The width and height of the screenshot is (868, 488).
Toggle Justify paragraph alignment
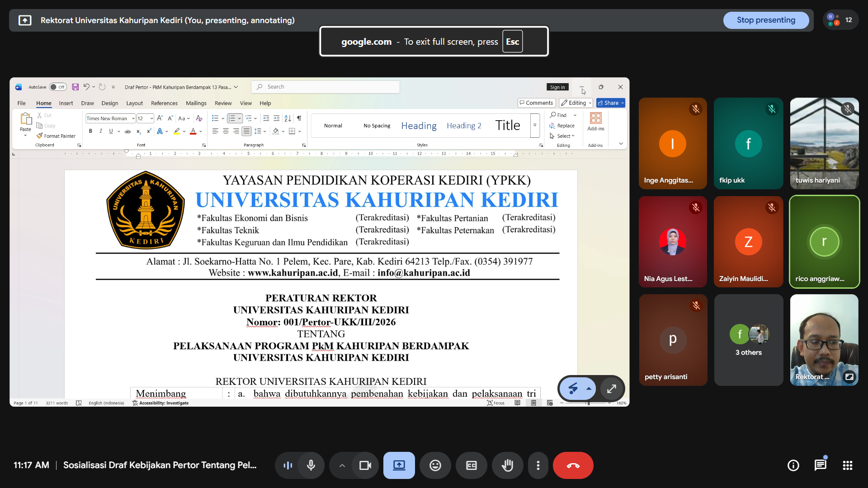click(246, 131)
